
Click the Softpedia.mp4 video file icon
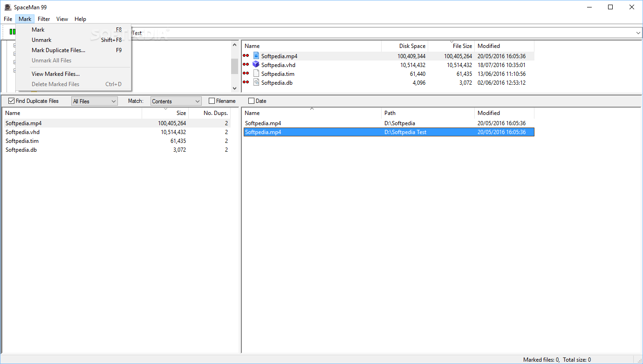(256, 56)
